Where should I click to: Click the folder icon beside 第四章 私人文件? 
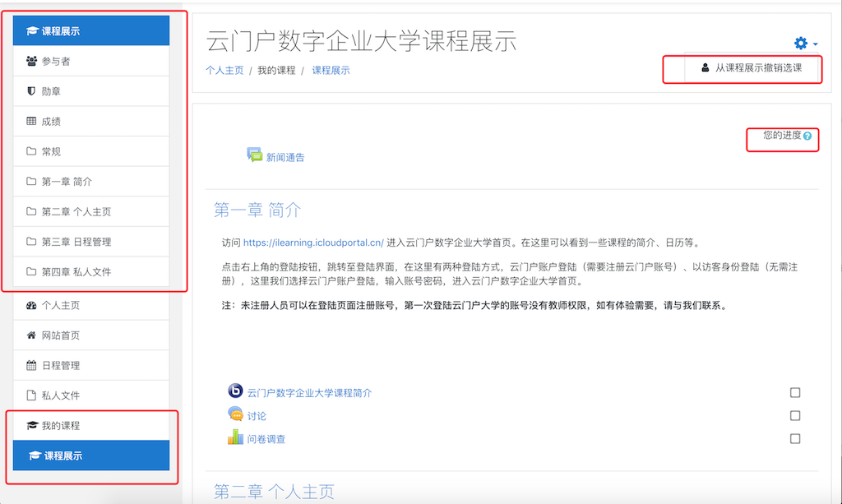click(x=32, y=271)
